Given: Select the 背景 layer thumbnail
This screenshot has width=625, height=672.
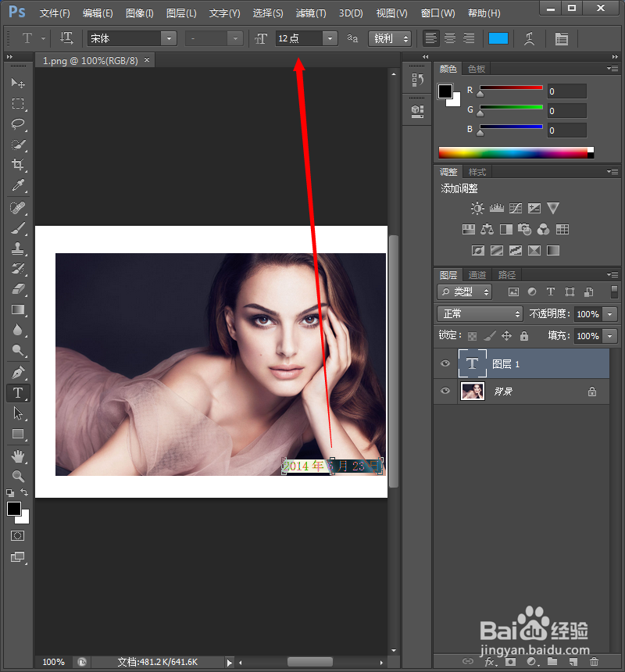Looking at the screenshot, I should (473, 391).
